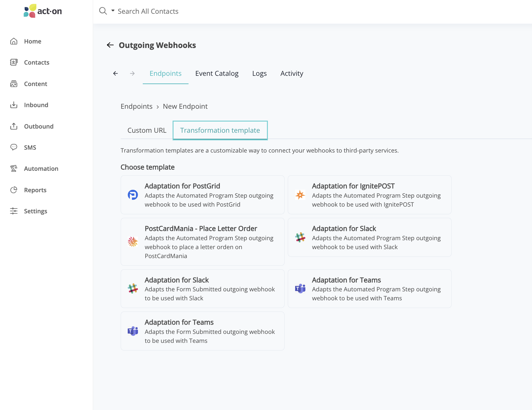Go back from Outgoing Webhooks page

[x=110, y=45]
